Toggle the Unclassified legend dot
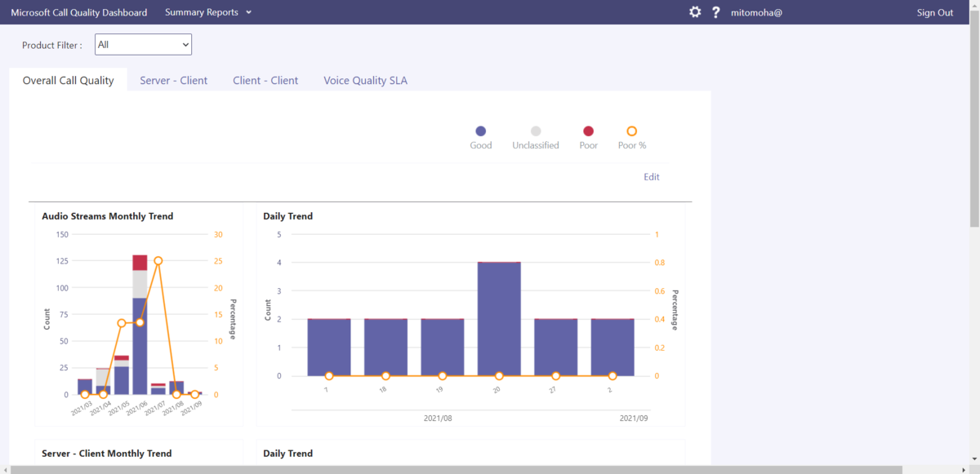Image resolution: width=980 pixels, height=474 pixels. (536, 131)
